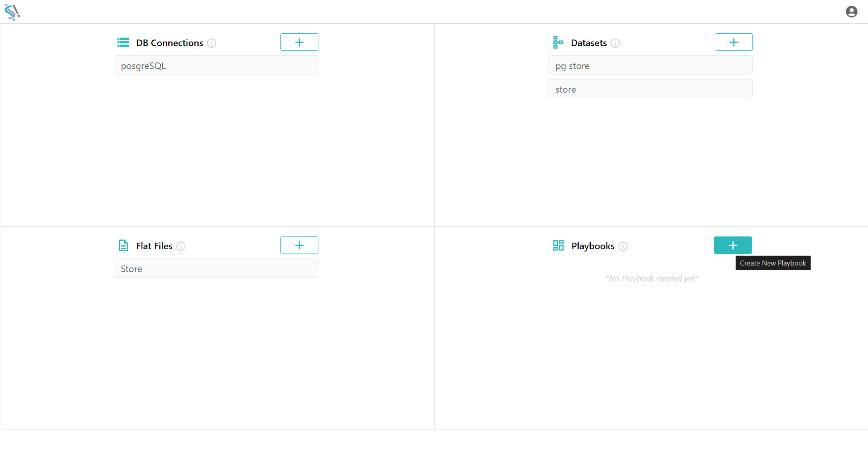Click the Datasets section header label
The width and height of the screenshot is (868, 464).
coord(588,42)
